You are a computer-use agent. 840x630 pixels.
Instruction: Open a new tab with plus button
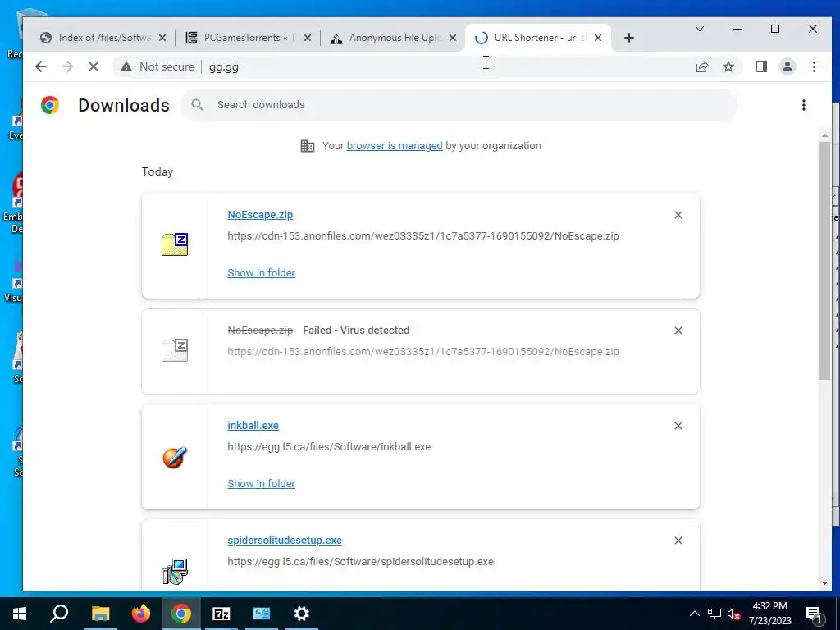point(629,38)
